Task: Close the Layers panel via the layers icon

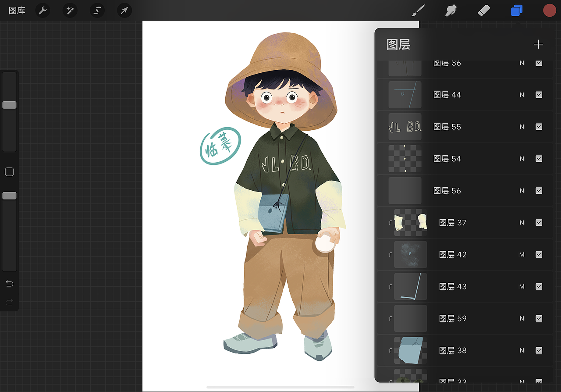Action: point(517,11)
